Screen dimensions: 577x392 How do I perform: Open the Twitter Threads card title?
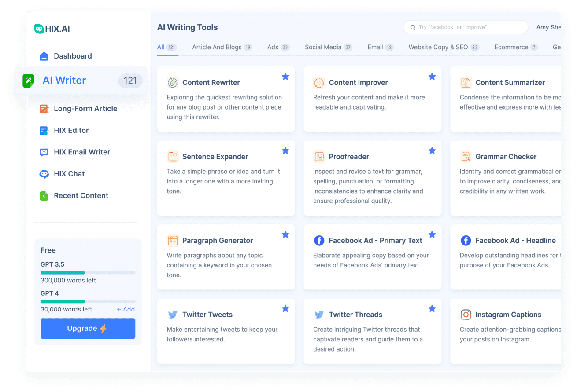(355, 315)
